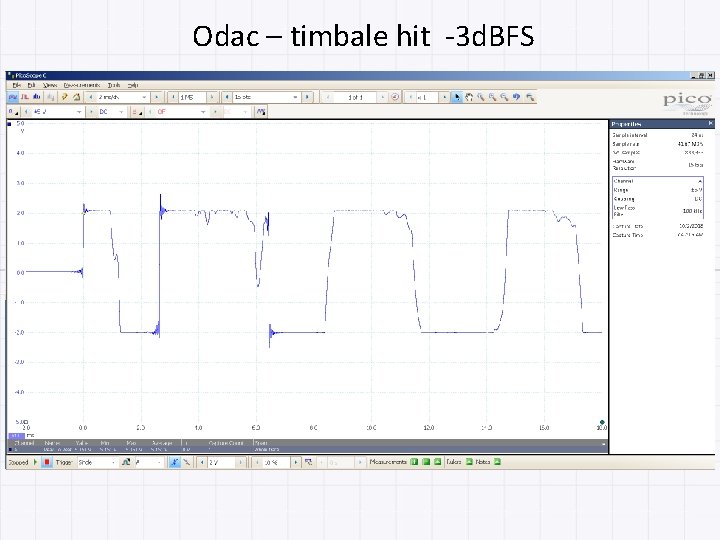The image size is (720, 540).
Task: Add measurement with green plus icon
Action: pos(414,461)
